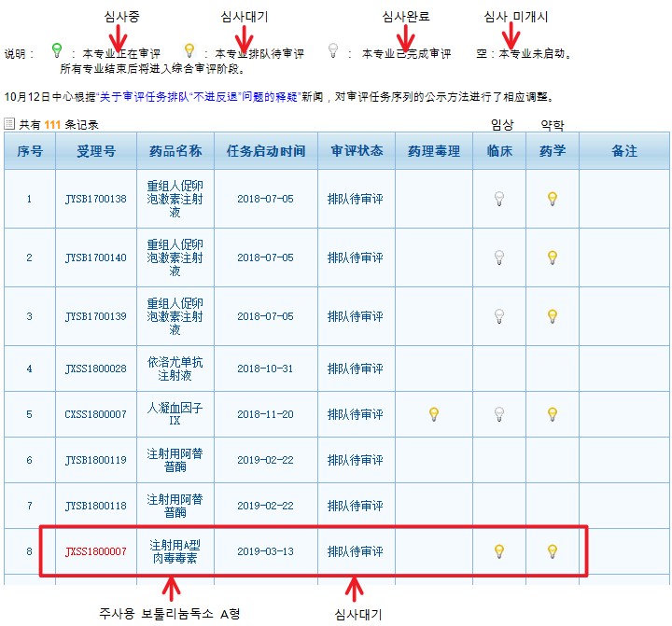672x626 pixels.
Task: Click the 受理号 column header
Action: tap(96, 151)
